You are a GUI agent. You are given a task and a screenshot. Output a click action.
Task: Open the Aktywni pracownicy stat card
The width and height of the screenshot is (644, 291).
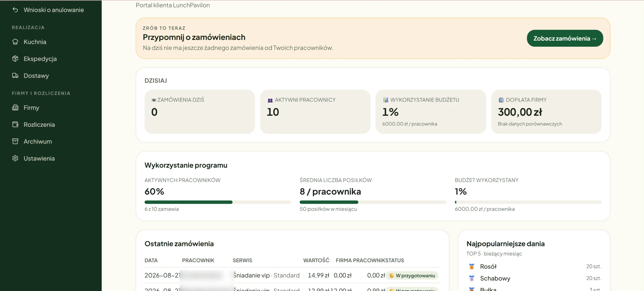(x=315, y=112)
